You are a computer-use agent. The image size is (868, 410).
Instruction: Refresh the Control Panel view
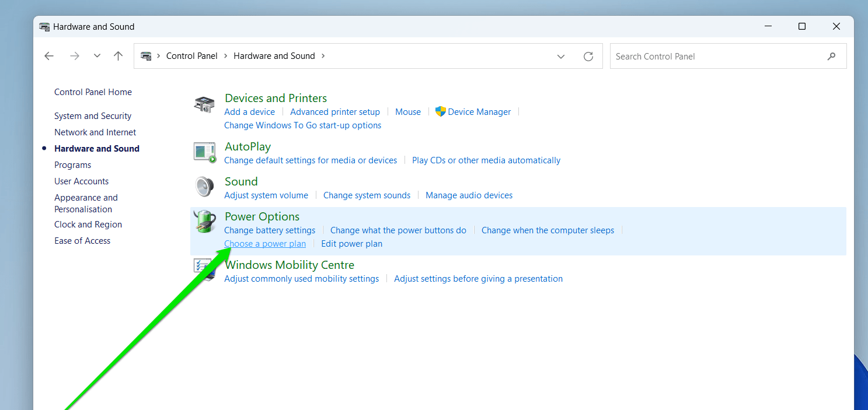[x=588, y=56]
